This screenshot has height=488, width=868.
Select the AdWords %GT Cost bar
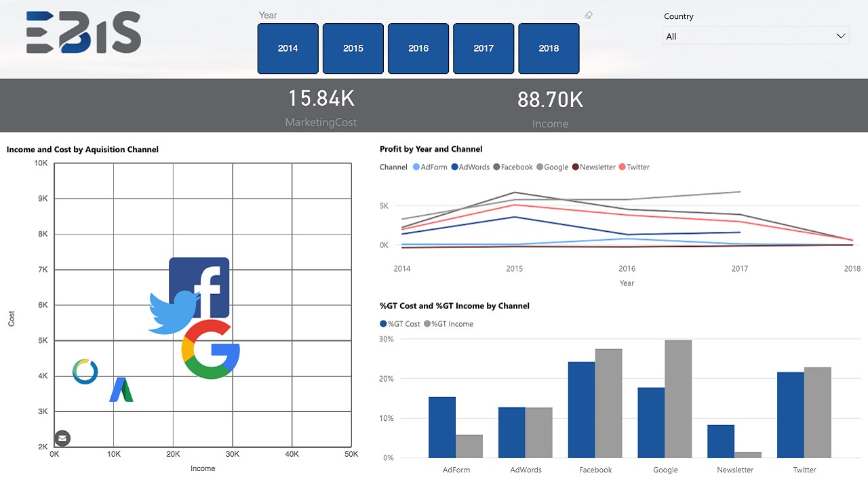click(512, 432)
